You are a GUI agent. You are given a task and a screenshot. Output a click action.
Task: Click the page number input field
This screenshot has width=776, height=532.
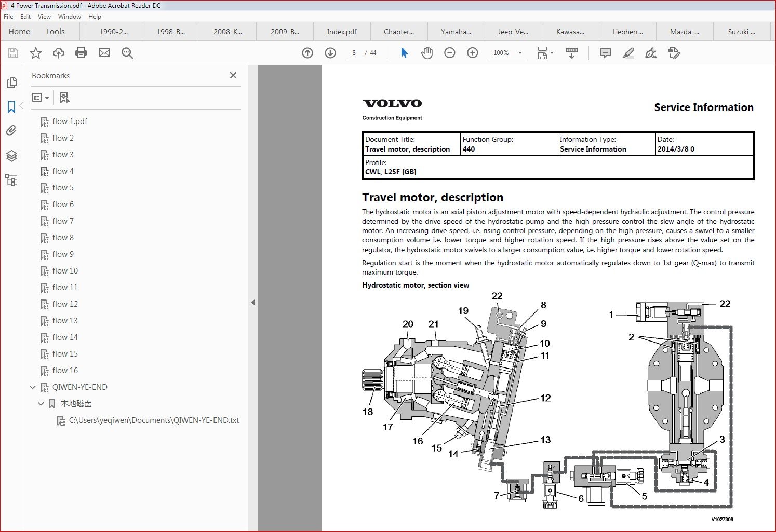(x=354, y=53)
